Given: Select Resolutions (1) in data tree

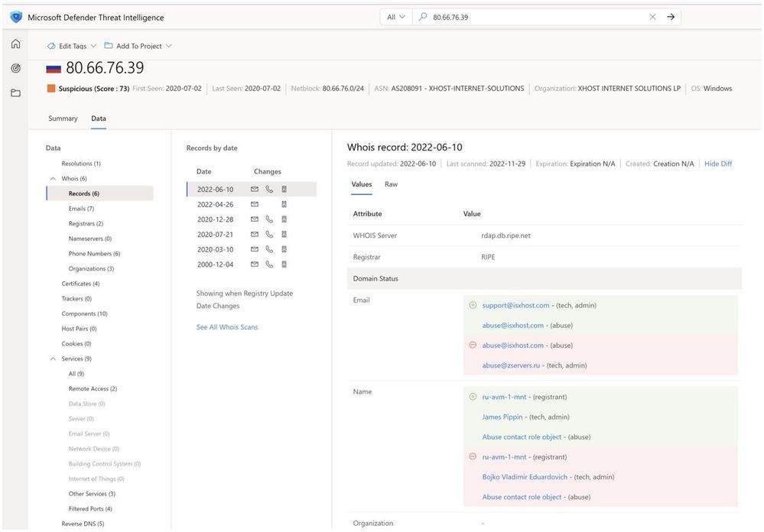Looking at the screenshot, I should [x=81, y=164].
